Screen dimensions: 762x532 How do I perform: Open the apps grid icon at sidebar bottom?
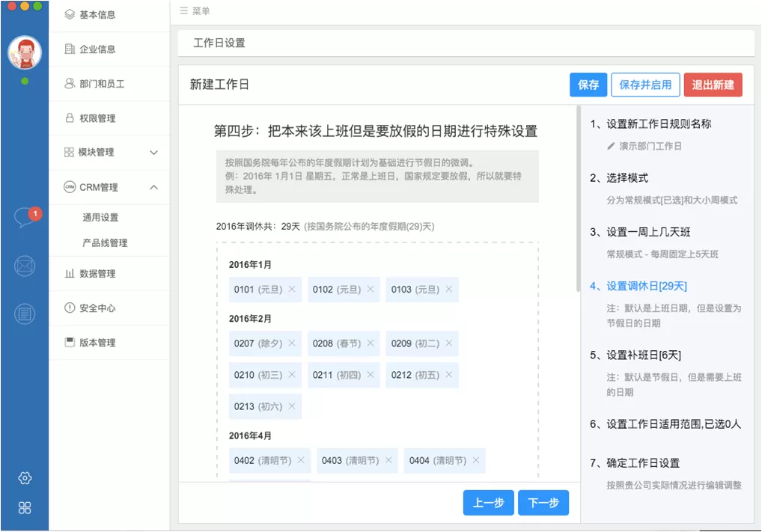pyautogui.click(x=25, y=508)
